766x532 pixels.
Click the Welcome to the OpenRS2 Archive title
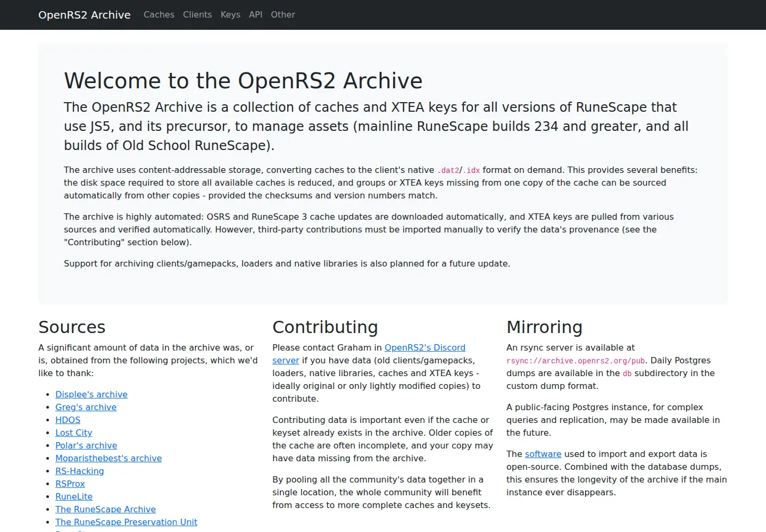(243, 81)
